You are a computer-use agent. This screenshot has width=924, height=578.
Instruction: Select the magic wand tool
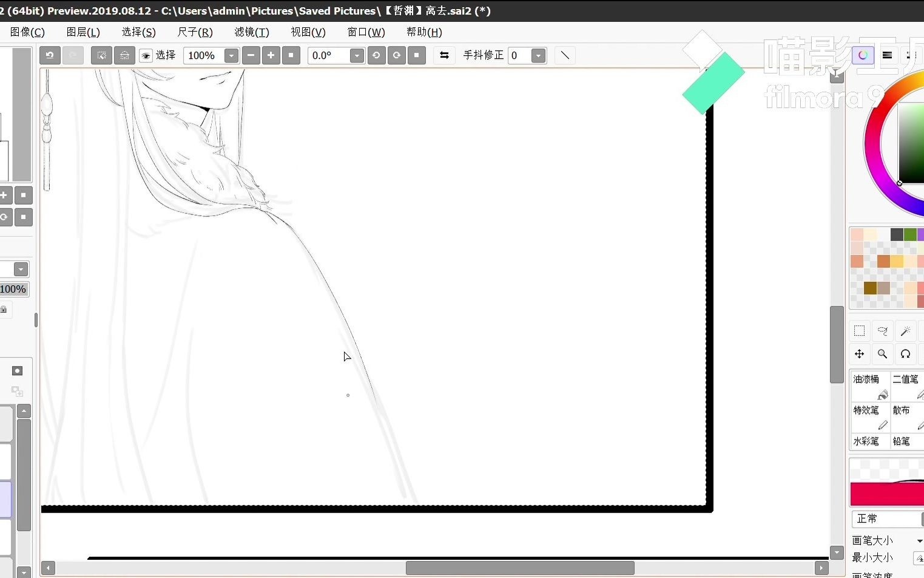905,331
